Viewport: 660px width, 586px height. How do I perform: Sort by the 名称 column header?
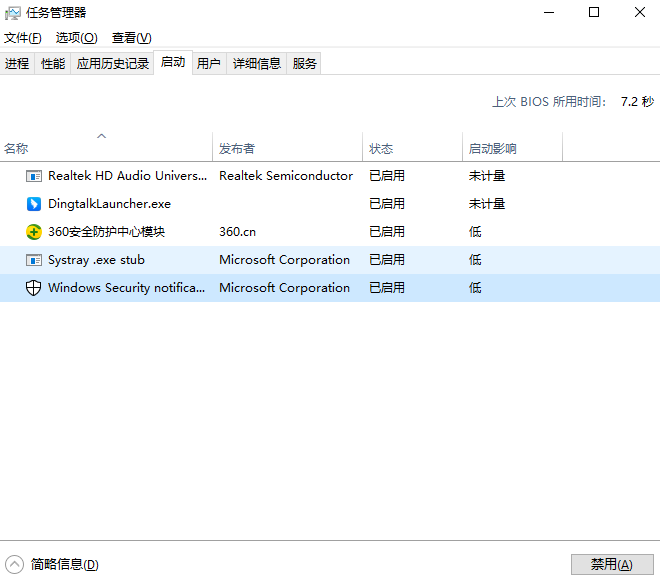[16, 149]
